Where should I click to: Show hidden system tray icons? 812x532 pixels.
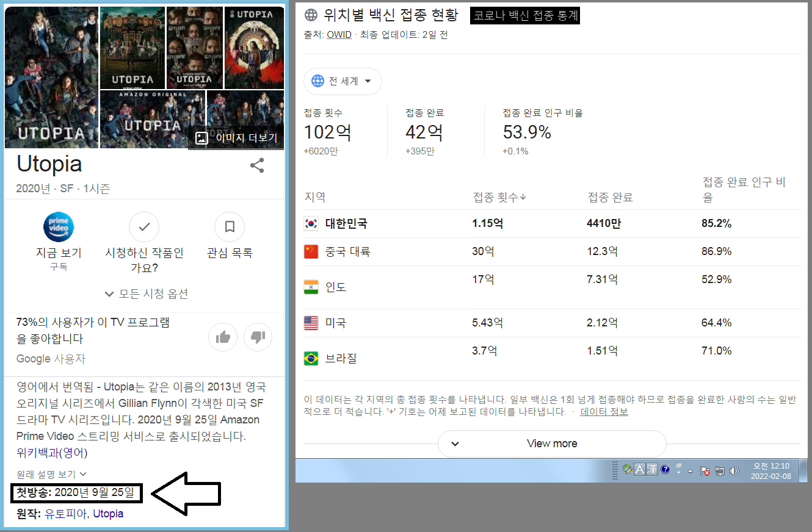click(x=691, y=471)
